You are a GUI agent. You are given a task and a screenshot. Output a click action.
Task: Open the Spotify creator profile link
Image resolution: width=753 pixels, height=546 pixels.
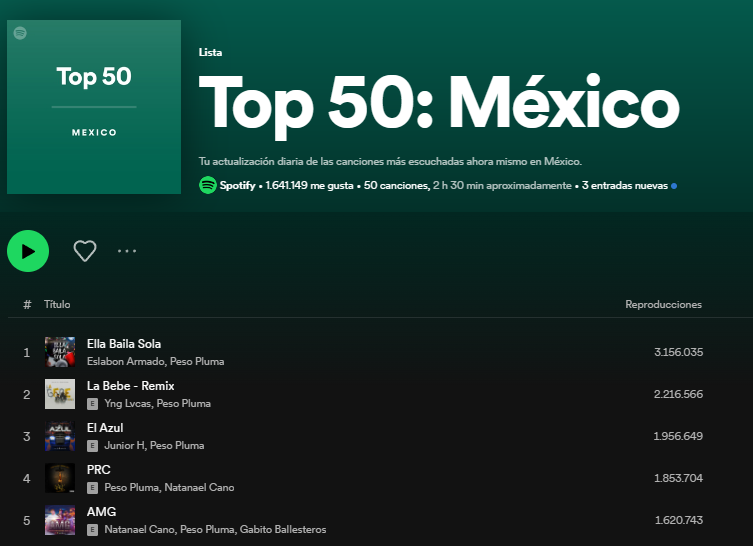point(237,185)
